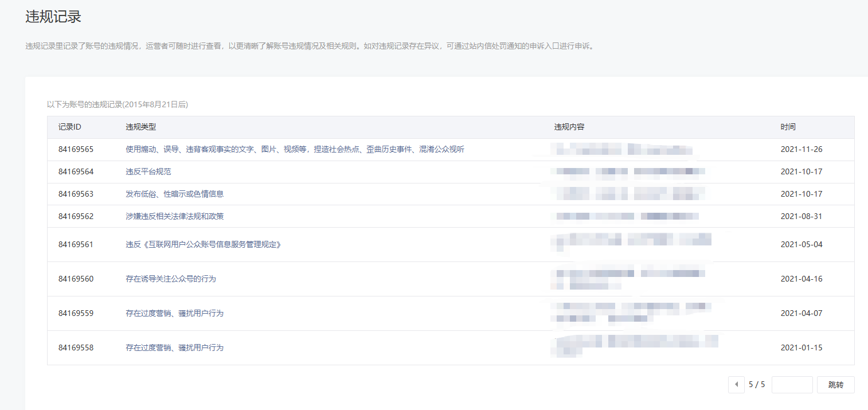Select record ID 84169561
868x410 pixels.
[76, 244]
